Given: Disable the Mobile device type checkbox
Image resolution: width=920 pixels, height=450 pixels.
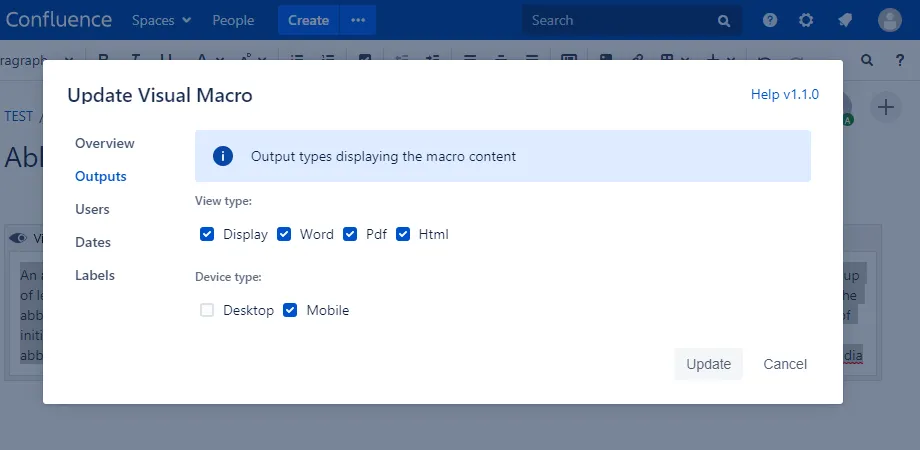Looking at the screenshot, I should click(x=290, y=310).
